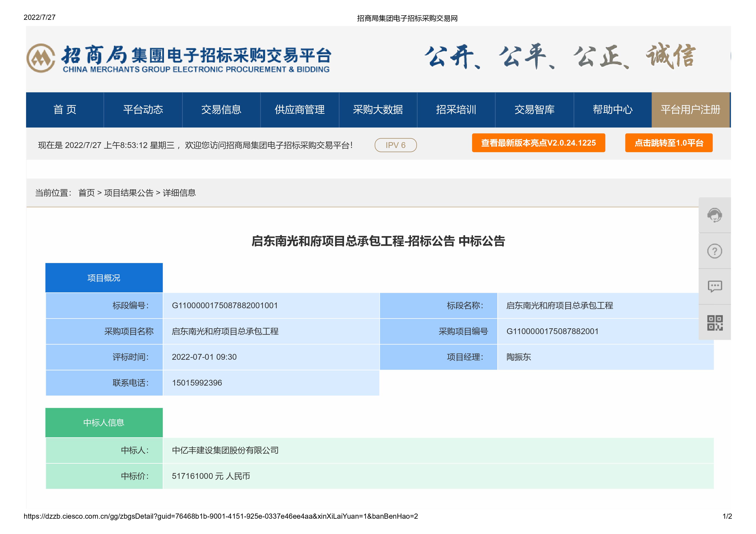This screenshot has width=756, height=534.
Task: Open the customer service headset icon
Action: tap(714, 215)
